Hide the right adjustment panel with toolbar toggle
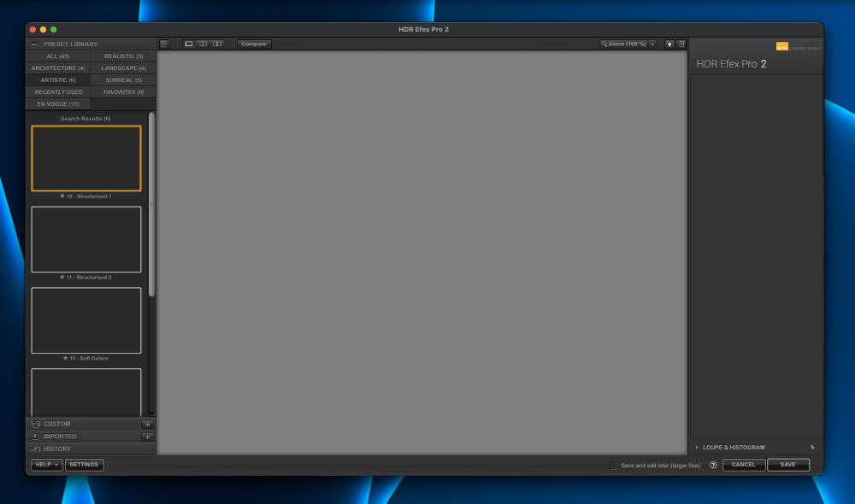Image resolution: width=855 pixels, height=504 pixels. tap(681, 44)
